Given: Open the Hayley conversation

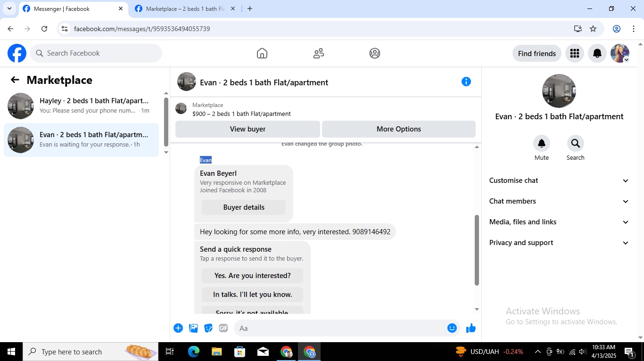Looking at the screenshot, I should point(81,106).
